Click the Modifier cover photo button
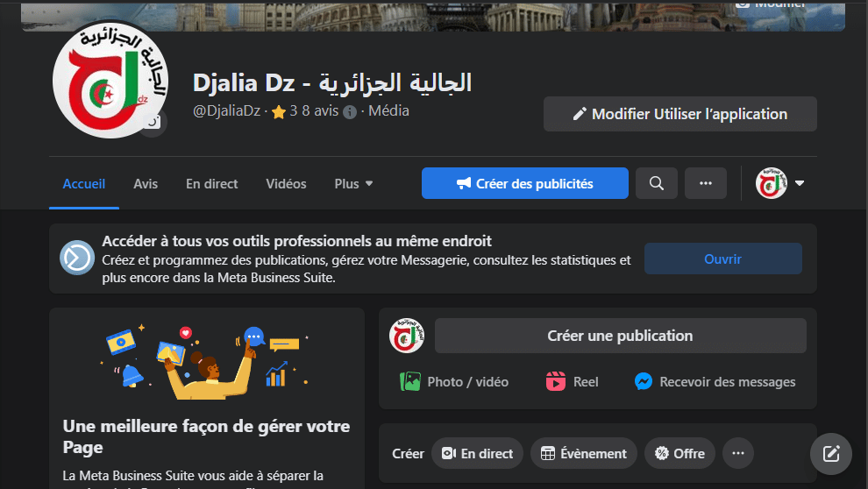Image resolution: width=868 pixels, height=489 pixels. point(772,4)
